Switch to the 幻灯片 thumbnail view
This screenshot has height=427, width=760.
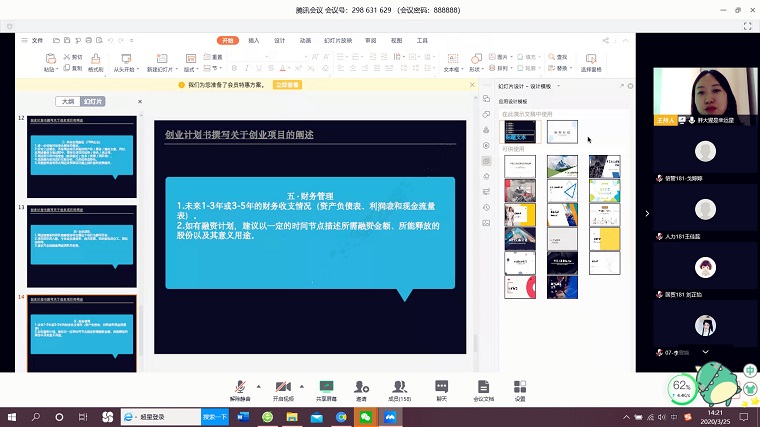(93, 102)
